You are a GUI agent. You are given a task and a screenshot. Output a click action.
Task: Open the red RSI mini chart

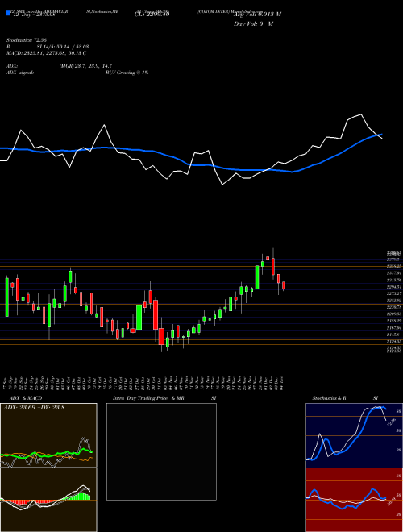click(354, 500)
